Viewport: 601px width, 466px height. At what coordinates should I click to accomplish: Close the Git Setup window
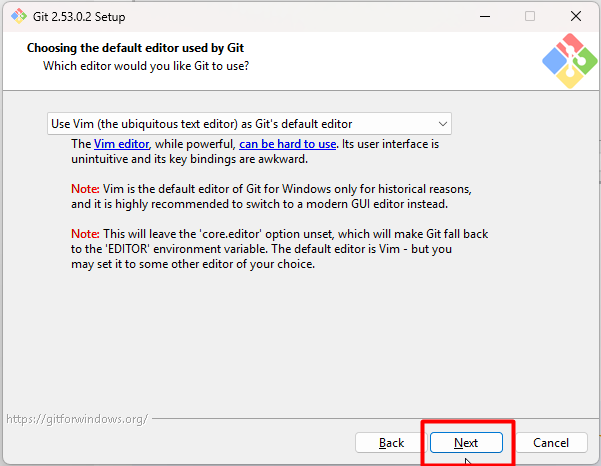(x=576, y=16)
